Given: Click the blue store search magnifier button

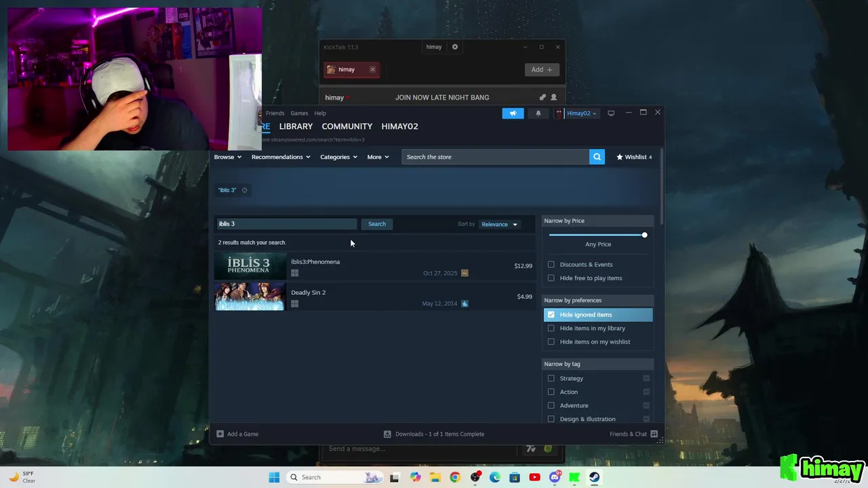Looking at the screenshot, I should tap(597, 157).
